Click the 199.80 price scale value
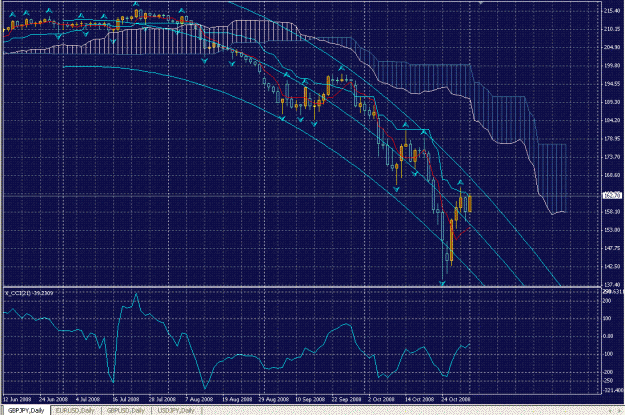This screenshot has width=625, height=415. tap(612, 65)
